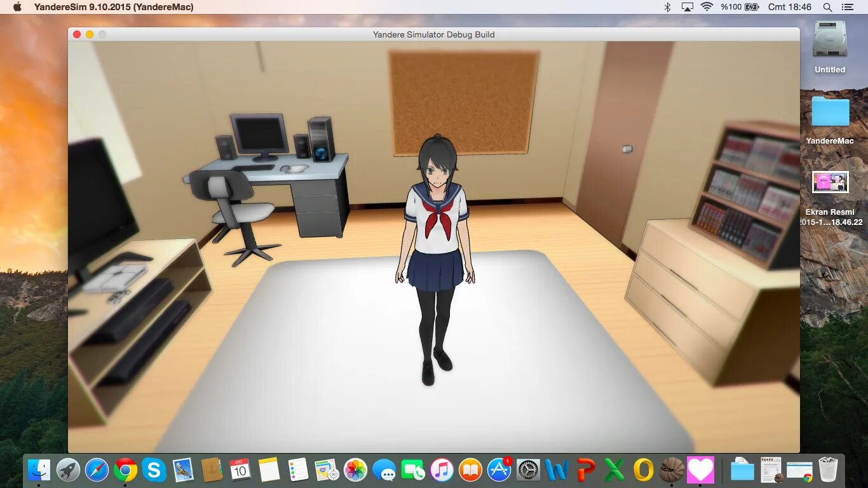Click the pink heart Yandere app icon
The image size is (868, 488).
[x=700, y=470]
